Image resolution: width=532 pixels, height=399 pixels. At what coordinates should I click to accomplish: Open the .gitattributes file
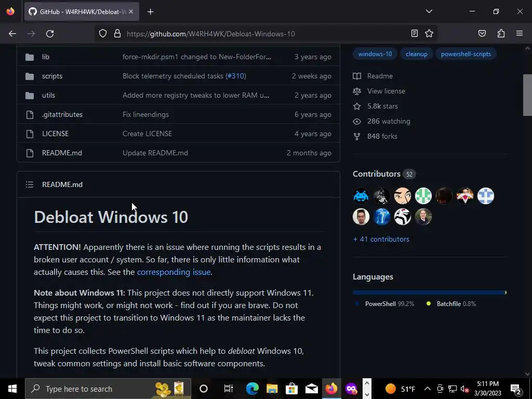[62, 114]
